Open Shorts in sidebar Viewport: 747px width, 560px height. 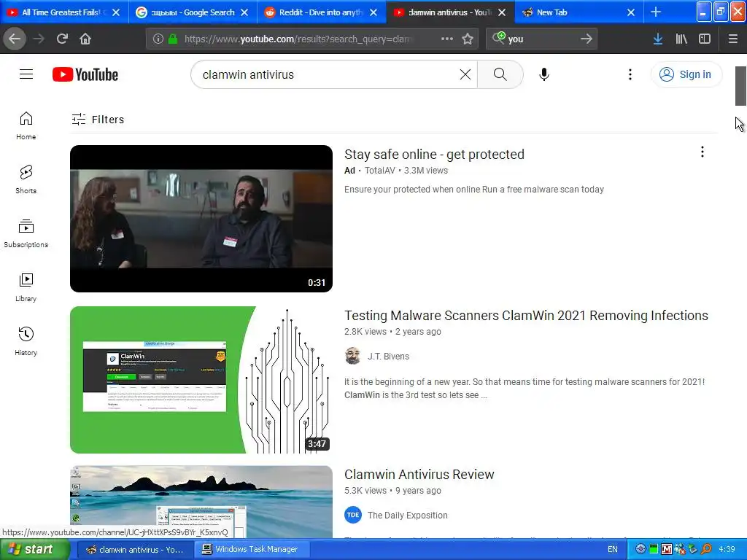(26, 179)
